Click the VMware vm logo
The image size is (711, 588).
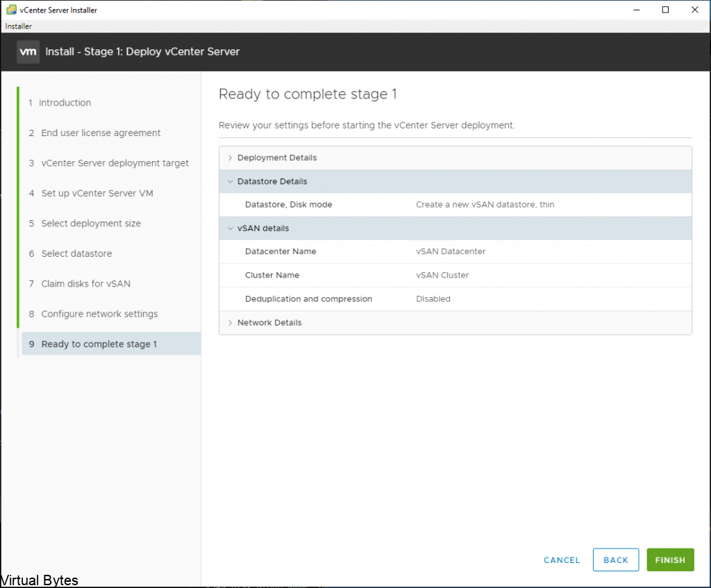tap(28, 51)
